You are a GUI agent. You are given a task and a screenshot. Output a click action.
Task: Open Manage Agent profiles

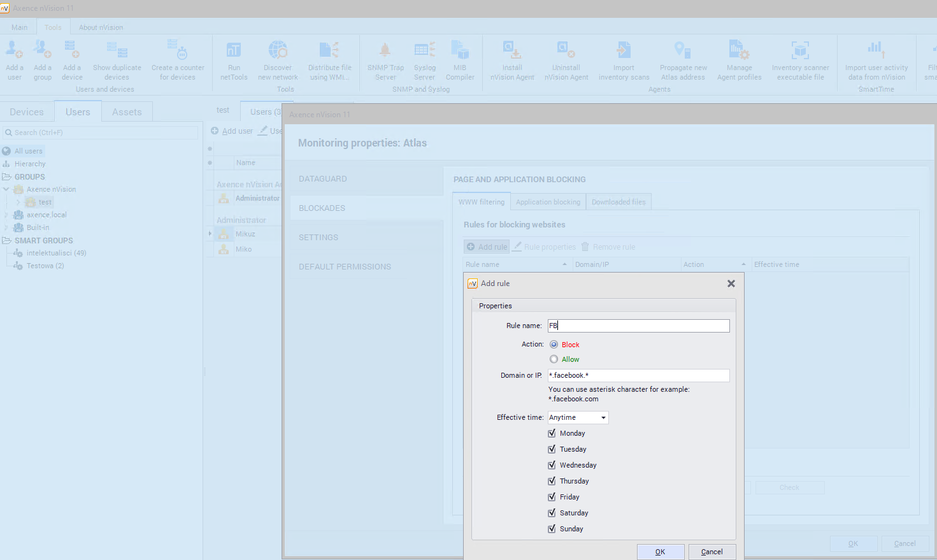pyautogui.click(x=739, y=61)
